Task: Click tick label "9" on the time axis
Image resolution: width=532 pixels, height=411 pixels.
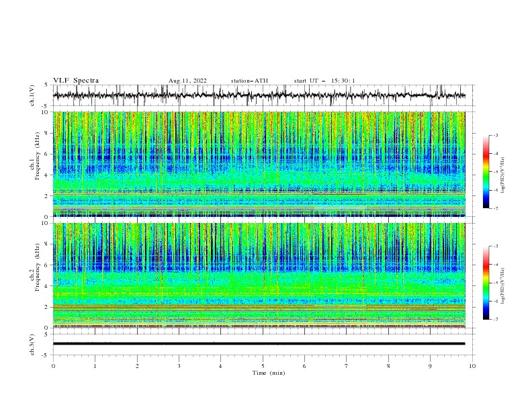Action: coord(430,366)
